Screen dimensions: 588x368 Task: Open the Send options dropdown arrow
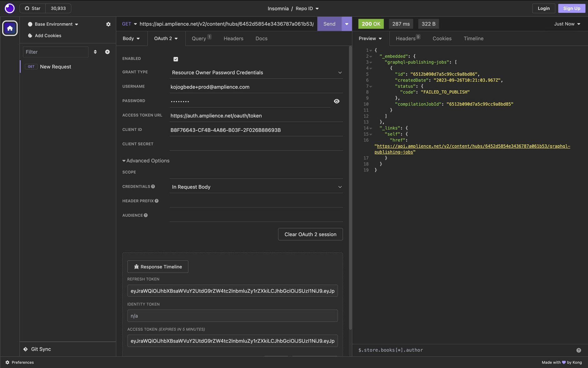point(347,24)
